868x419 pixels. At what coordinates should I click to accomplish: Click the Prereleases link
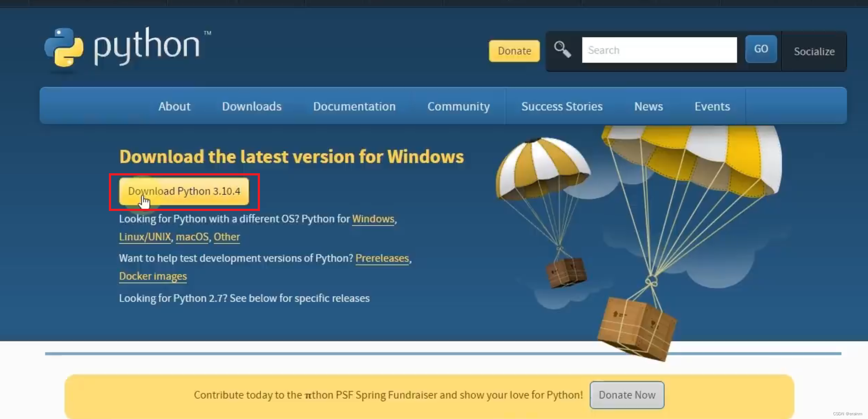tap(382, 258)
